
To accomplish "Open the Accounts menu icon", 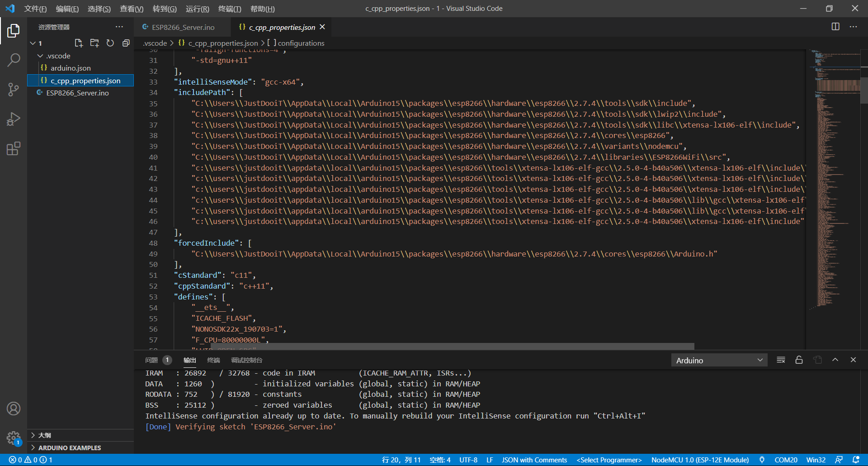I will coord(14,409).
